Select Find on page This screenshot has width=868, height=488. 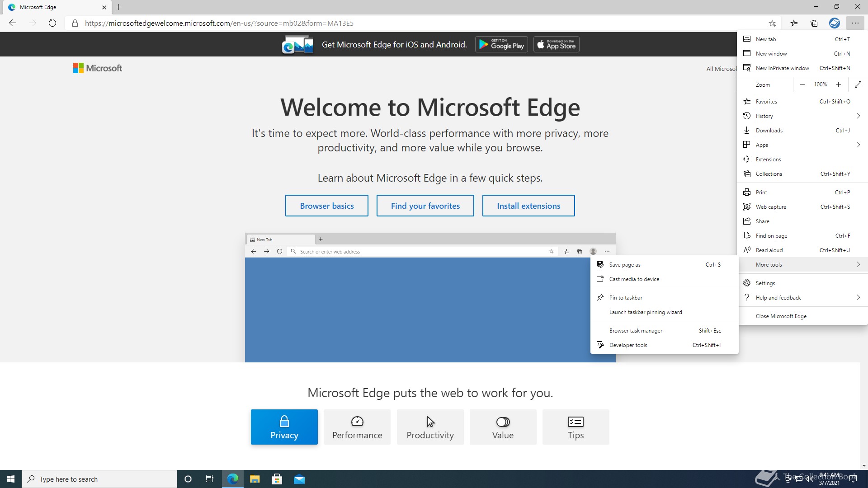802,236
